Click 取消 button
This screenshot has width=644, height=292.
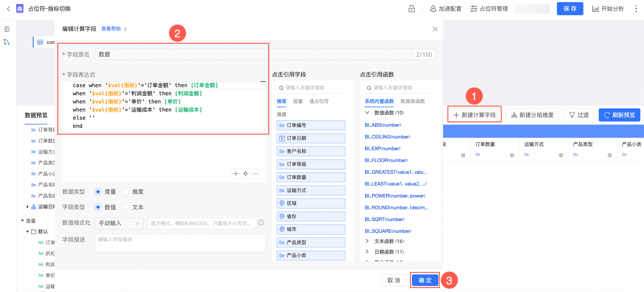click(394, 280)
